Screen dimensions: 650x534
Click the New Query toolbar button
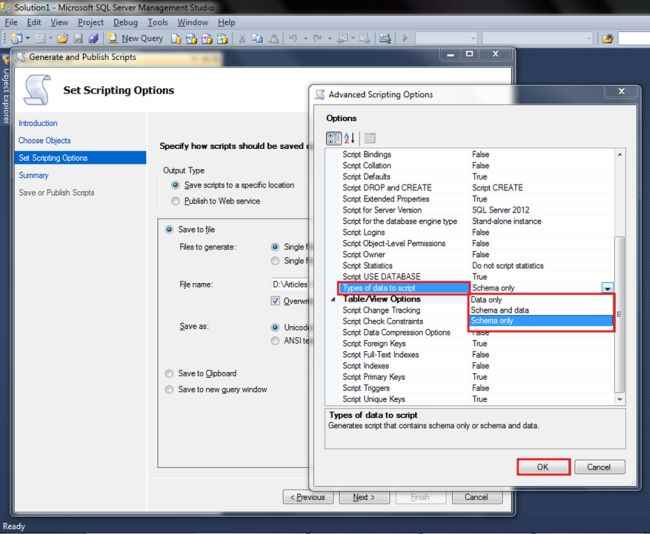(135, 39)
